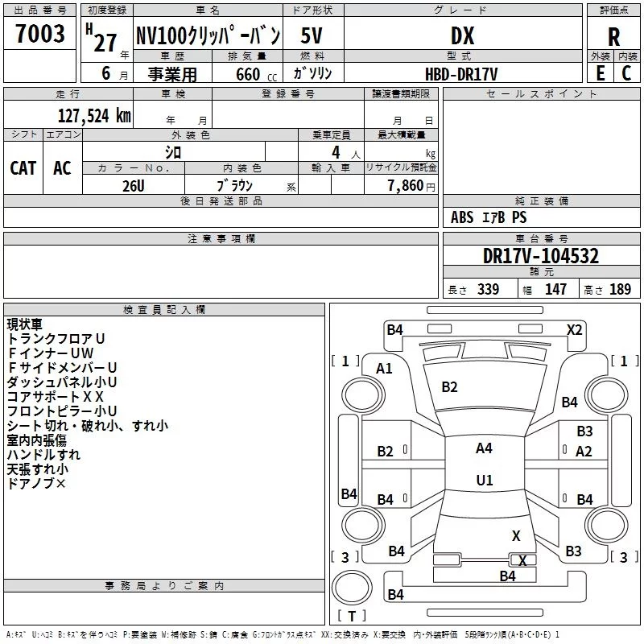Select the B2 mark on the hood

click(449, 387)
